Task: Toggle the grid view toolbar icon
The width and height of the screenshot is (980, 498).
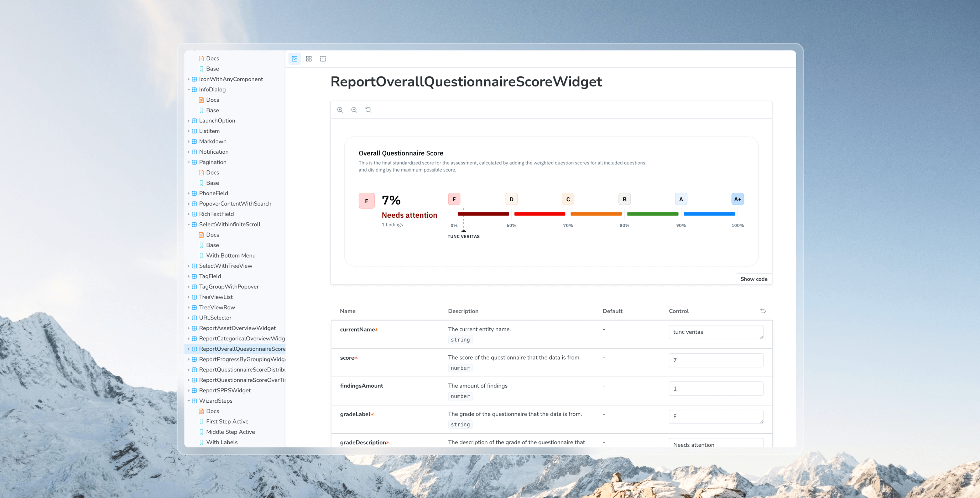Action: click(308, 59)
